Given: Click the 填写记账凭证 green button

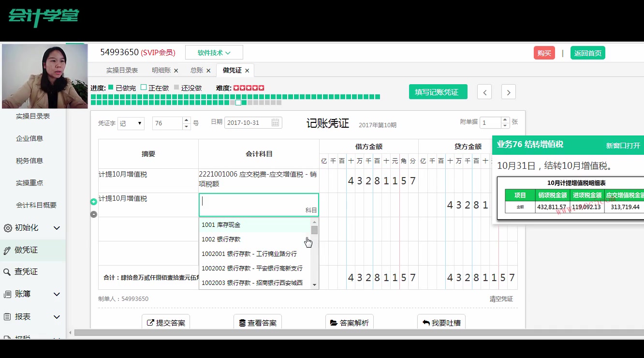Looking at the screenshot, I should coord(438,91).
